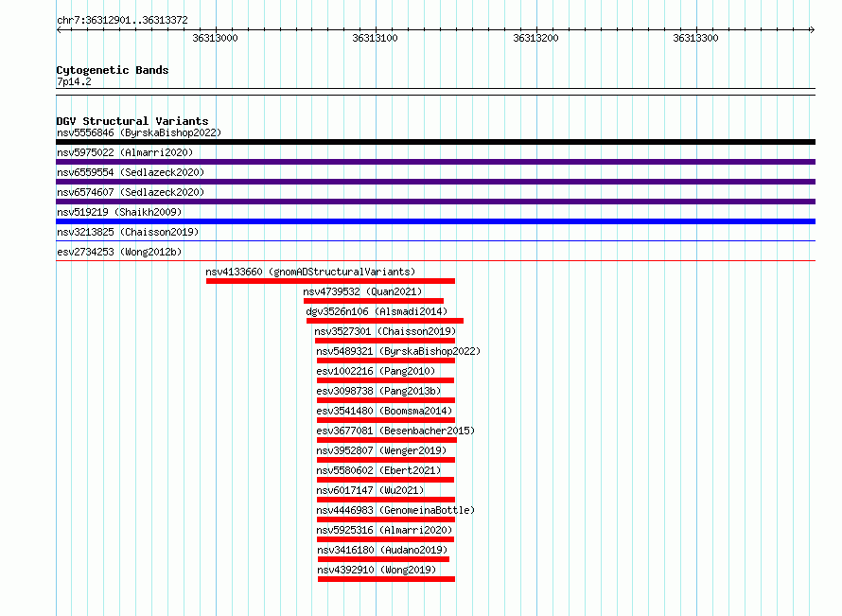The image size is (842, 616).
Task: Click the purple nsv5975022 variant bar
Action: click(435, 162)
